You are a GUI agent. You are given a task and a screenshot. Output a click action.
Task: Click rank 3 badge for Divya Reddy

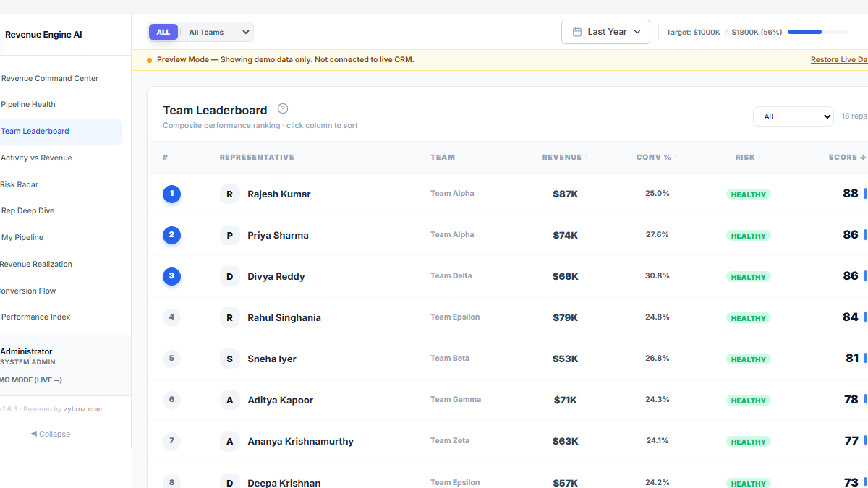coord(171,276)
